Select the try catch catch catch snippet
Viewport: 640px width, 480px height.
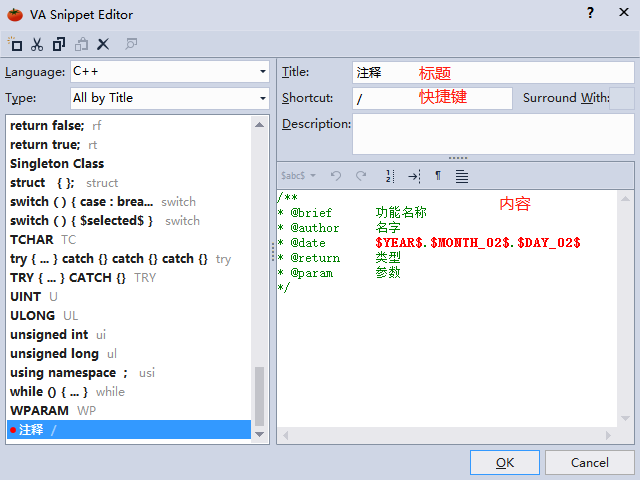tap(129, 258)
